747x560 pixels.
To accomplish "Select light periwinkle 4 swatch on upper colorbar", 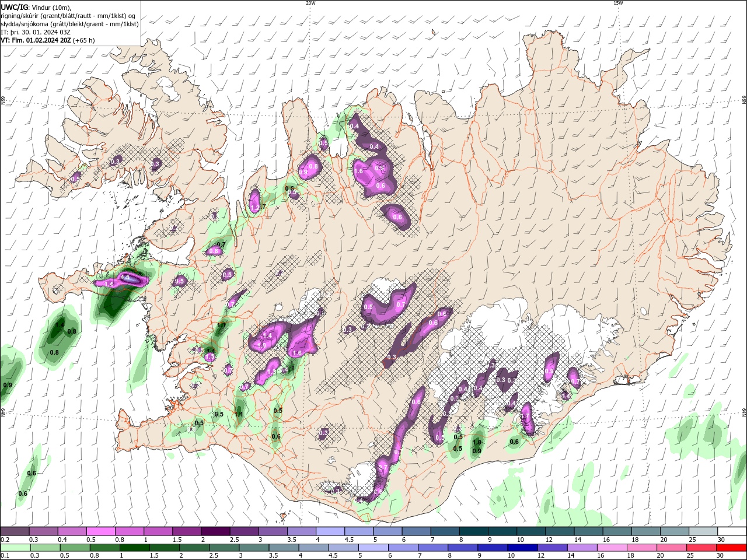I will click(330, 531).
